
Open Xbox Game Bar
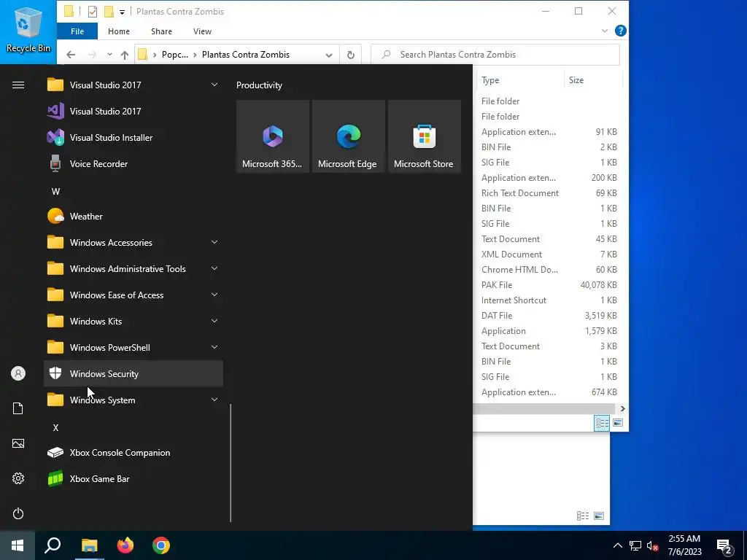click(133, 478)
